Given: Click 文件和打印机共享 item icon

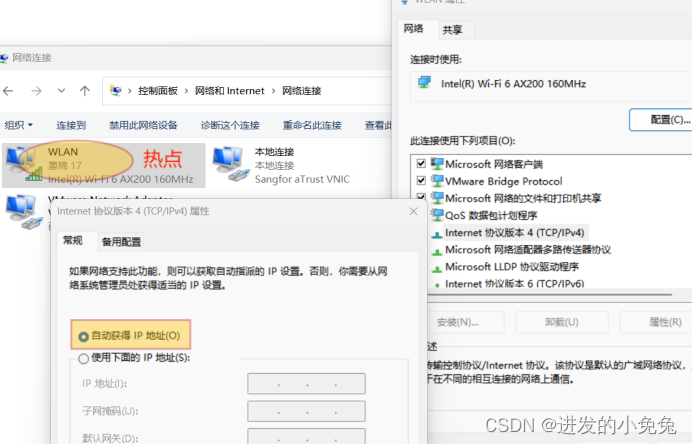Looking at the screenshot, I should point(437,198).
